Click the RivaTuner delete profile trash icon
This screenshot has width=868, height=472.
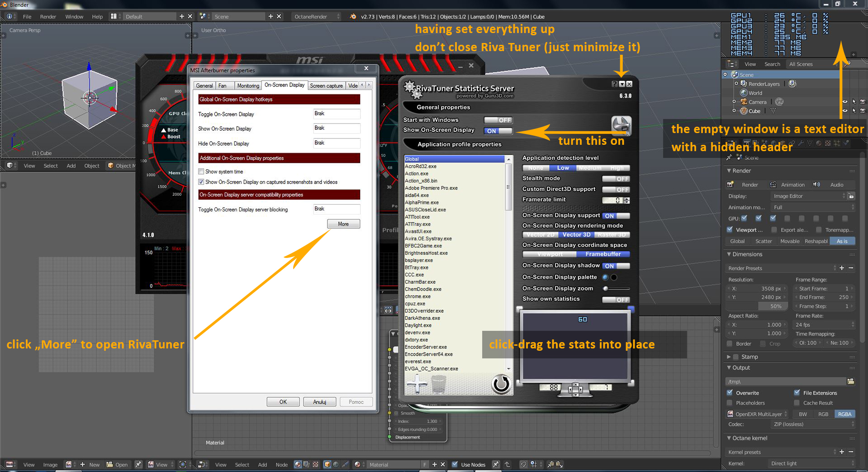[438, 385]
